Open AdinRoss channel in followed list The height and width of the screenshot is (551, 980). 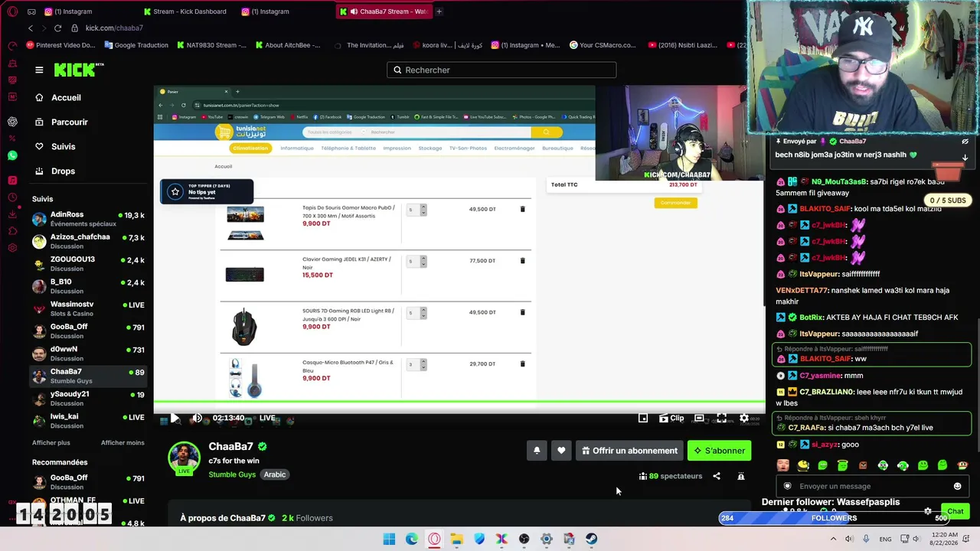click(x=89, y=219)
